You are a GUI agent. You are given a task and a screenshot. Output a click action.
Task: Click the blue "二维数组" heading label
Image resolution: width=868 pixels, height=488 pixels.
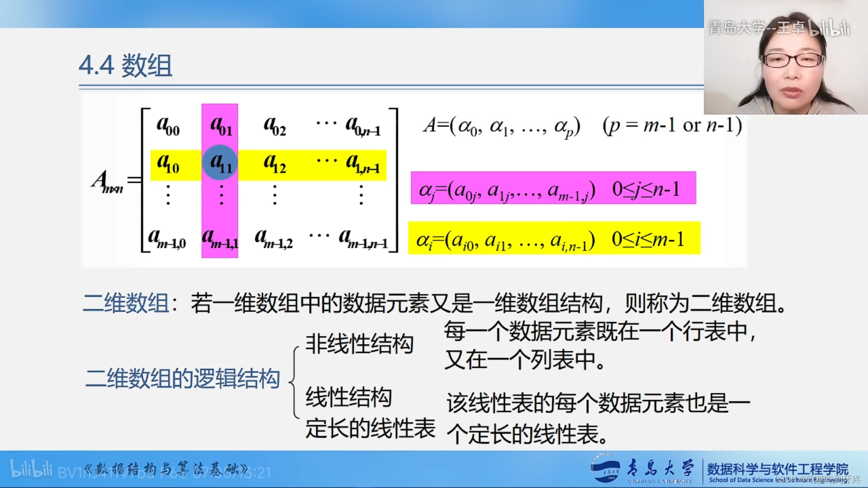tap(126, 303)
